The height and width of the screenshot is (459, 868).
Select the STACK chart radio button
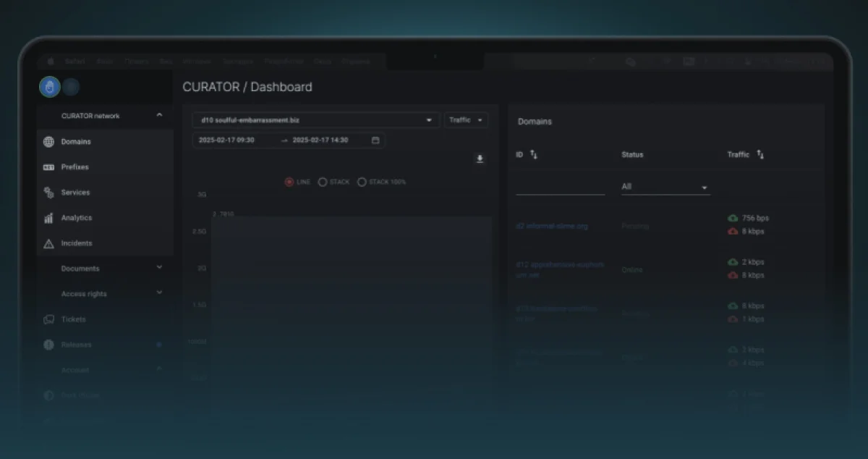(323, 182)
